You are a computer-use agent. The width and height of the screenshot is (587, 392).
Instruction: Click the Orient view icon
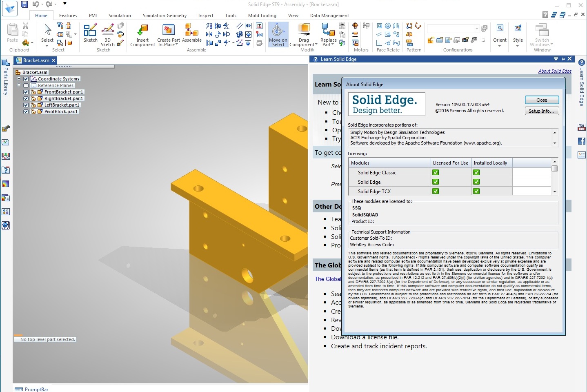(x=500, y=29)
